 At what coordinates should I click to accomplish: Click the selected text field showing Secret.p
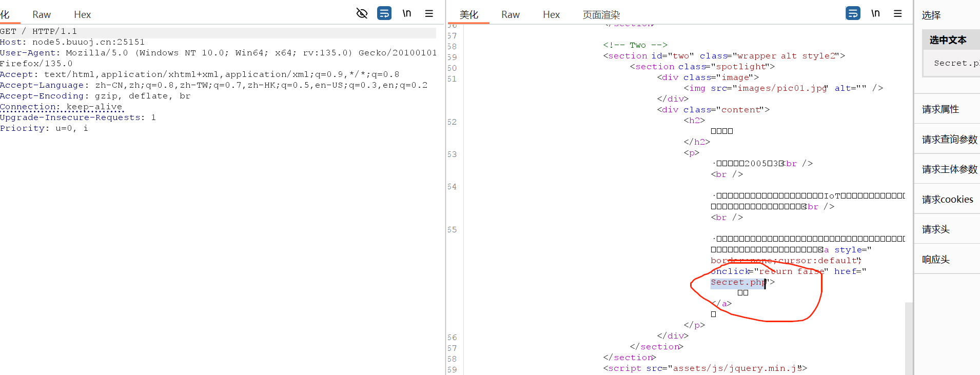click(954, 63)
